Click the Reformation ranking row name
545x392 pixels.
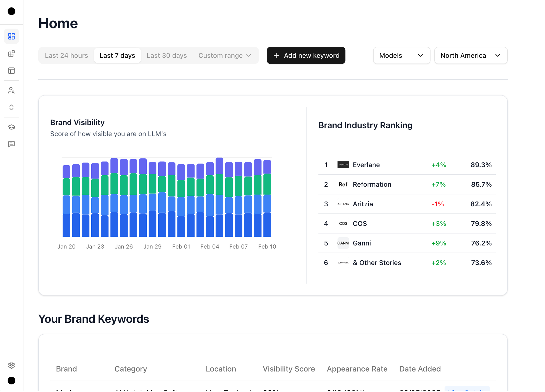pyautogui.click(x=372, y=185)
